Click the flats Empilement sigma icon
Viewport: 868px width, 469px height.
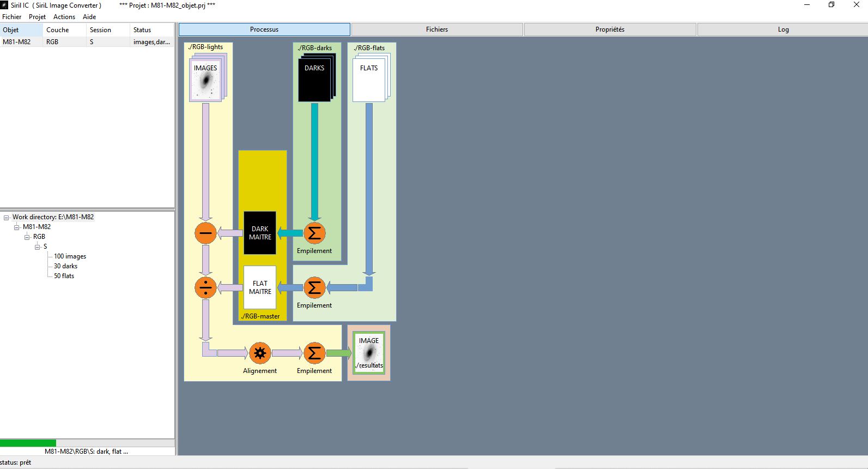coord(314,287)
